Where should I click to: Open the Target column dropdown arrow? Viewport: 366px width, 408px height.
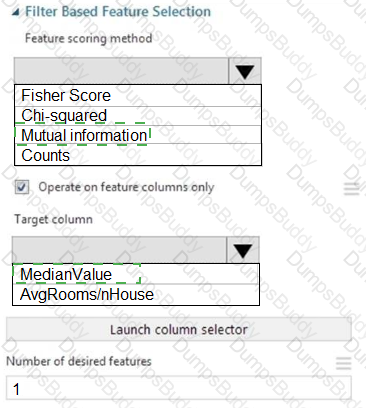pyautogui.click(x=243, y=250)
